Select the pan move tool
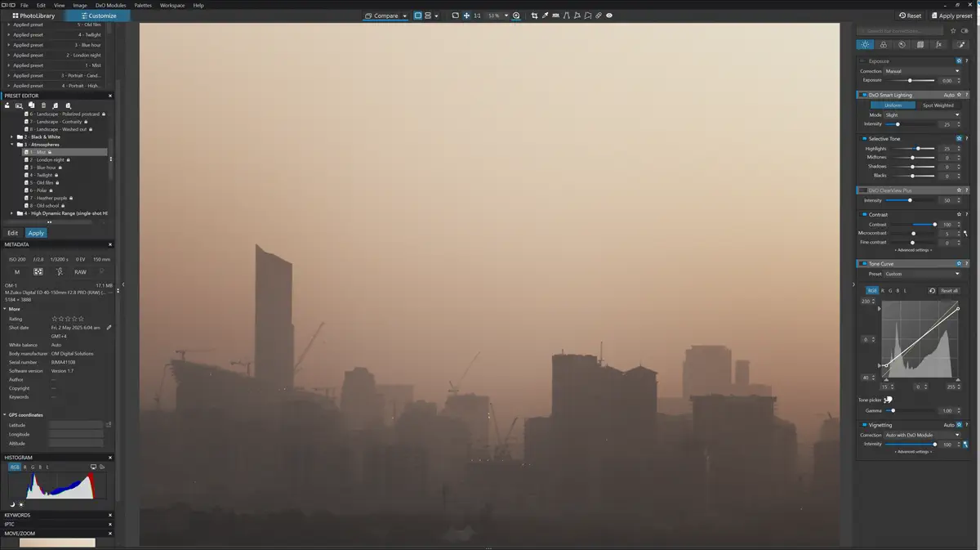Image resolution: width=980 pixels, height=550 pixels. [466, 16]
